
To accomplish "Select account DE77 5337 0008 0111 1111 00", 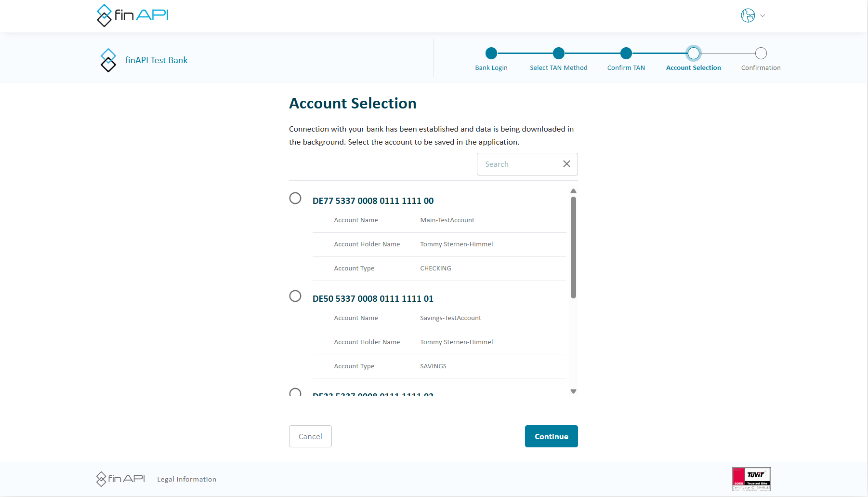I will pos(295,198).
